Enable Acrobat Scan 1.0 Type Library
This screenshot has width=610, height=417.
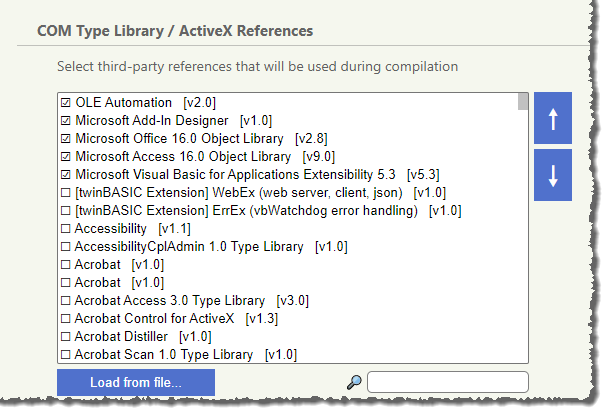(66, 354)
